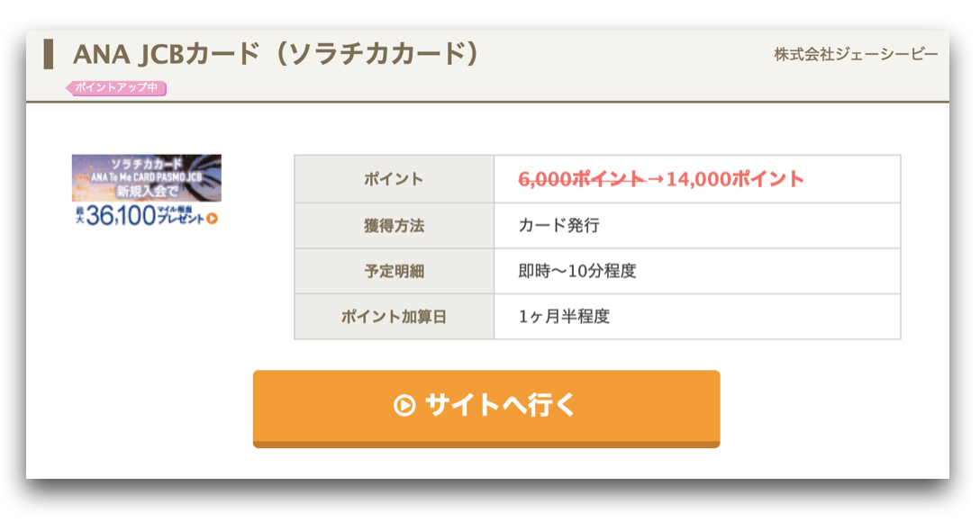Open the ソラチカカード banner thumbnail
Screen dimensions: 980x522
point(146,190)
